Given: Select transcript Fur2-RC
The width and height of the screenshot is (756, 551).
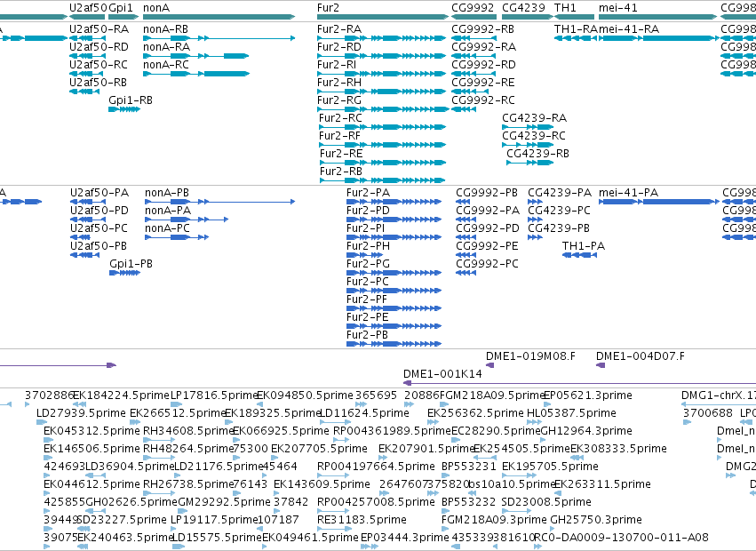Looking at the screenshot, I should tap(382, 127).
